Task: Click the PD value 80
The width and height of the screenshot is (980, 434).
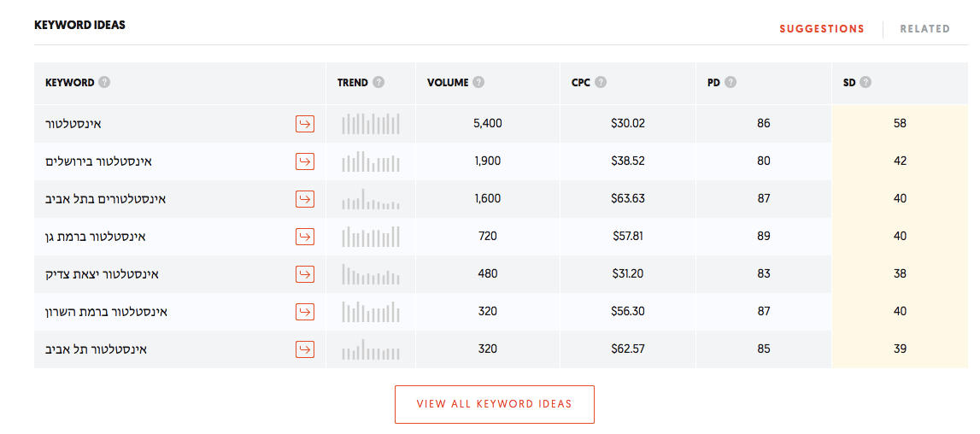Action: [764, 161]
